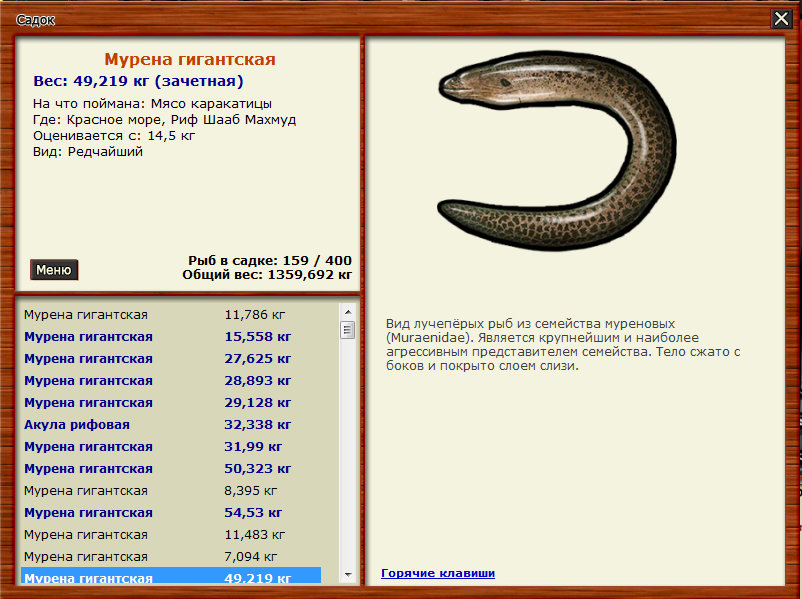Select Мурена гигантская 28,893 кг row
Screen dimensions: 802x599
pyautogui.click(x=171, y=381)
